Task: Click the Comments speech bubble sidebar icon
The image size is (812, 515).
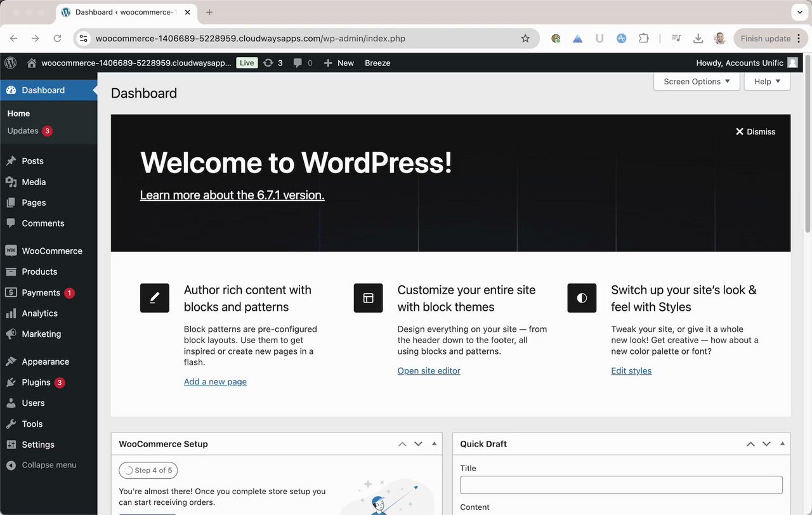Action: point(11,223)
